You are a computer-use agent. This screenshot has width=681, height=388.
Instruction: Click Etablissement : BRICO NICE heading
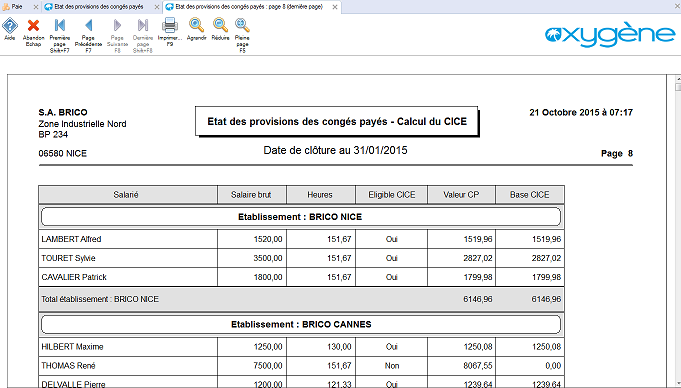pyautogui.click(x=300, y=217)
